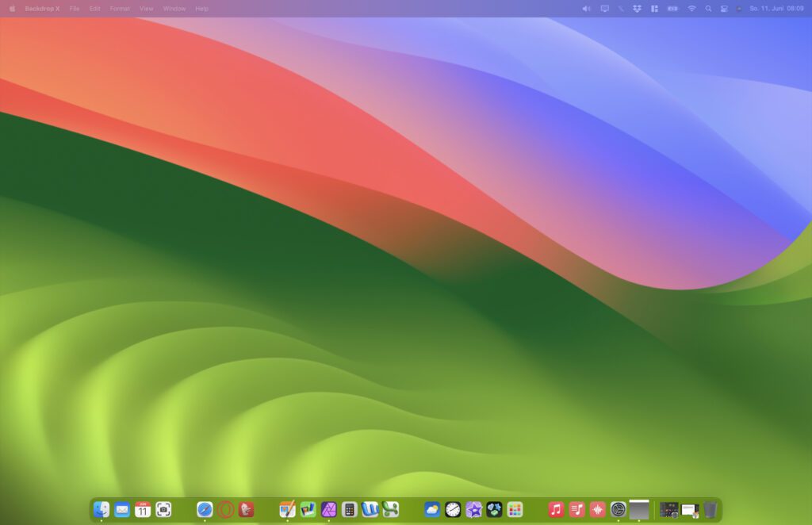Viewport: 812px width, 525px height.
Task: Start a Spotlight search from the menu bar
Action: (707, 9)
